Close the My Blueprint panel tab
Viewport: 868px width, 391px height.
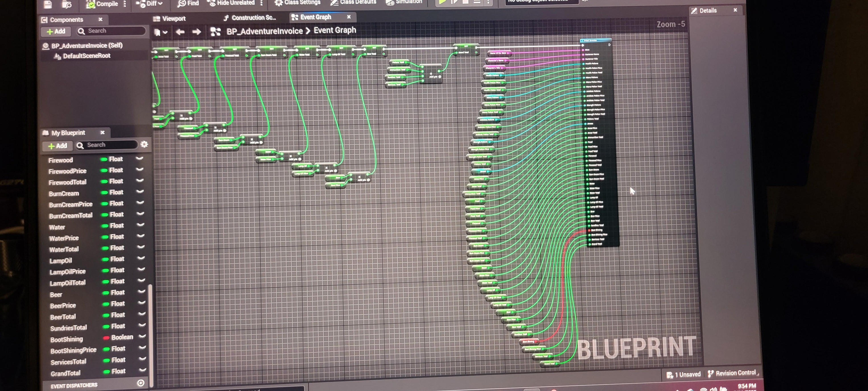102,132
